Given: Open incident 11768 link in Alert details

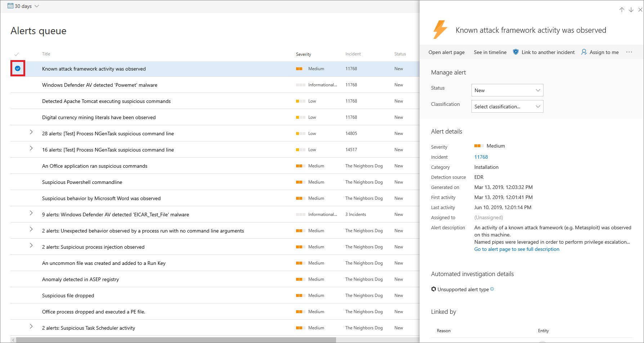Looking at the screenshot, I should tap(481, 157).
